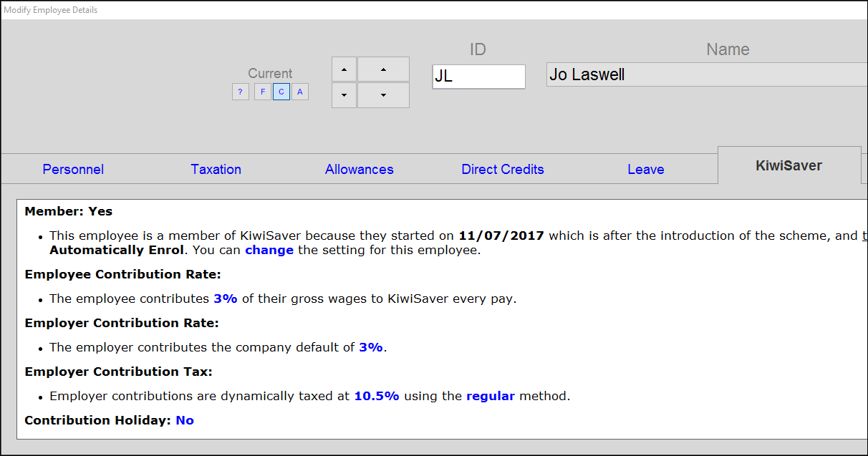Click the 'Member: Yes' heading
The height and width of the screenshot is (456, 868).
(69, 212)
